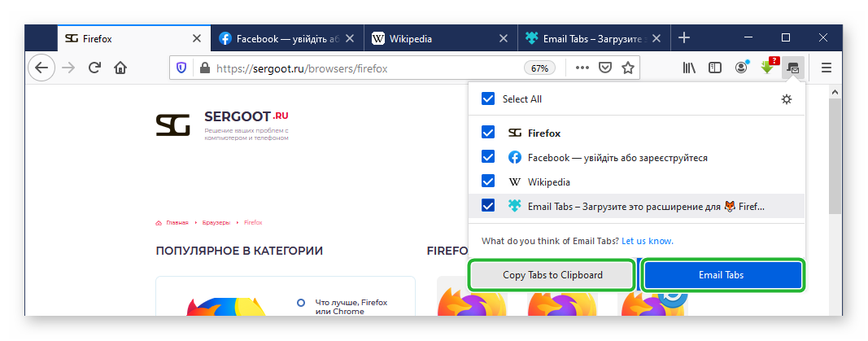Click the Firefox breadcrumb text
This screenshot has height=341, width=868.
[x=253, y=222]
